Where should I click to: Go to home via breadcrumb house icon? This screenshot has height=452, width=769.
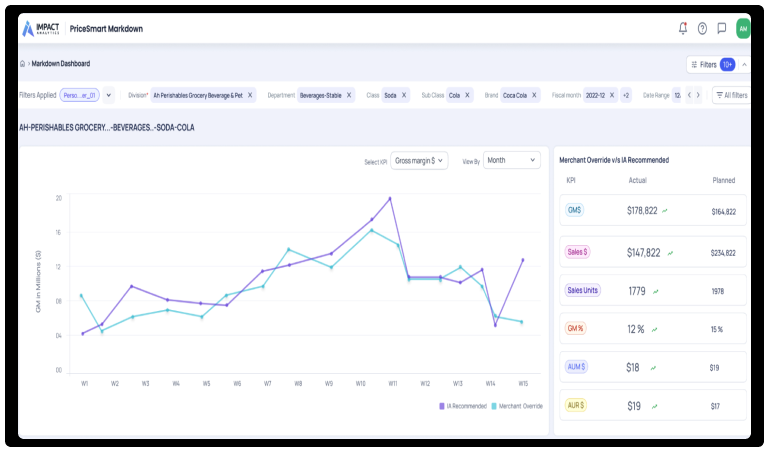pos(23,64)
